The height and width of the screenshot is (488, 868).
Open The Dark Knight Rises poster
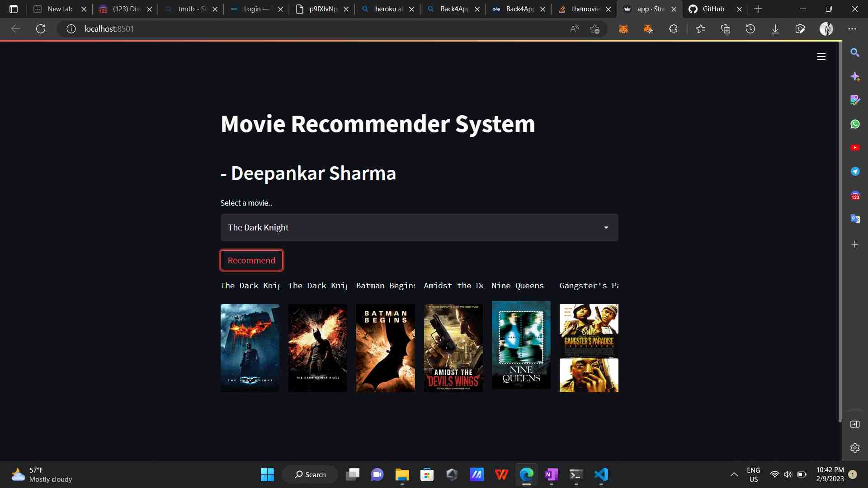317,348
